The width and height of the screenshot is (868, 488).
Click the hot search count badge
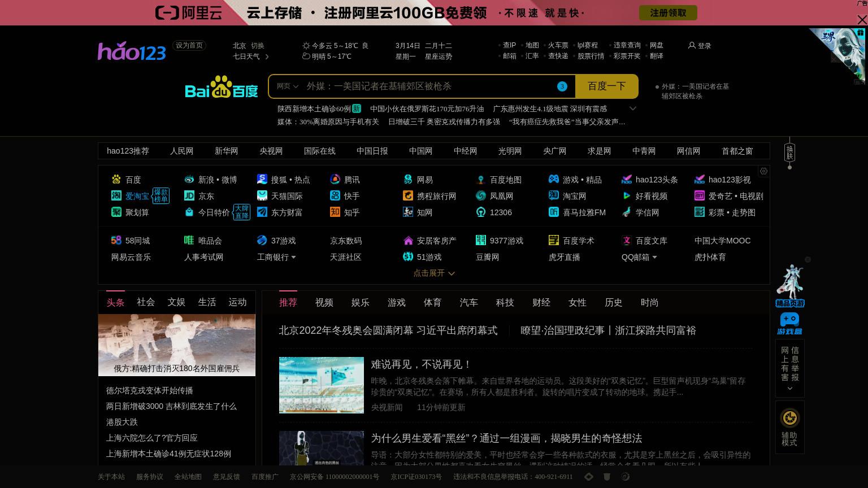coord(562,86)
